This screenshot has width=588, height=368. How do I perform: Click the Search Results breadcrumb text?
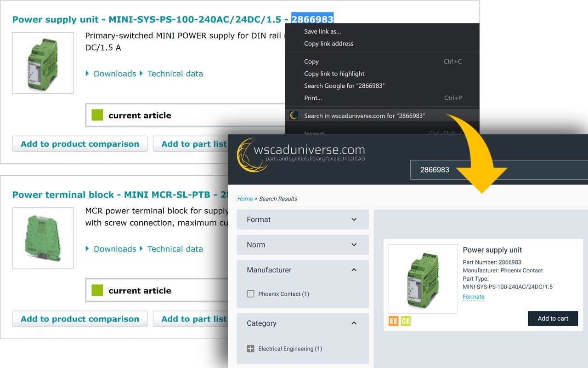point(278,199)
